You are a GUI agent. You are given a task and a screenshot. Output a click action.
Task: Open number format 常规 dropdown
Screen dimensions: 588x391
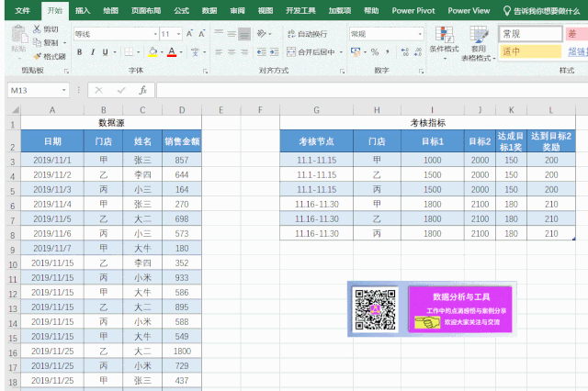click(x=420, y=34)
